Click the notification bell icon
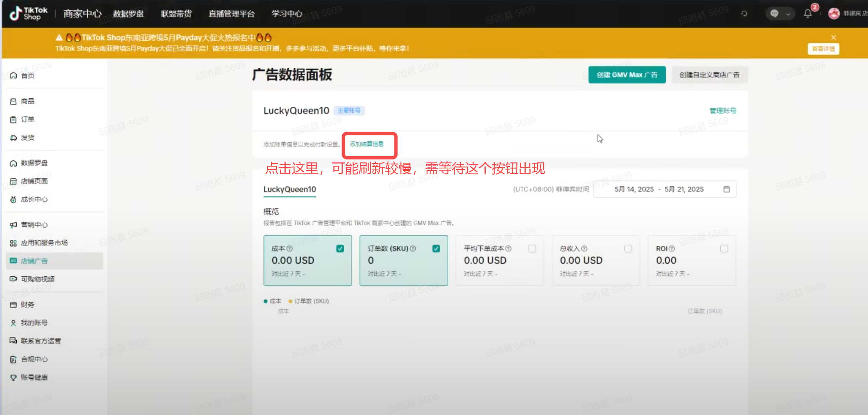This screenshot has width=868, height=415. pyautogui.click(x=808, y=14)
